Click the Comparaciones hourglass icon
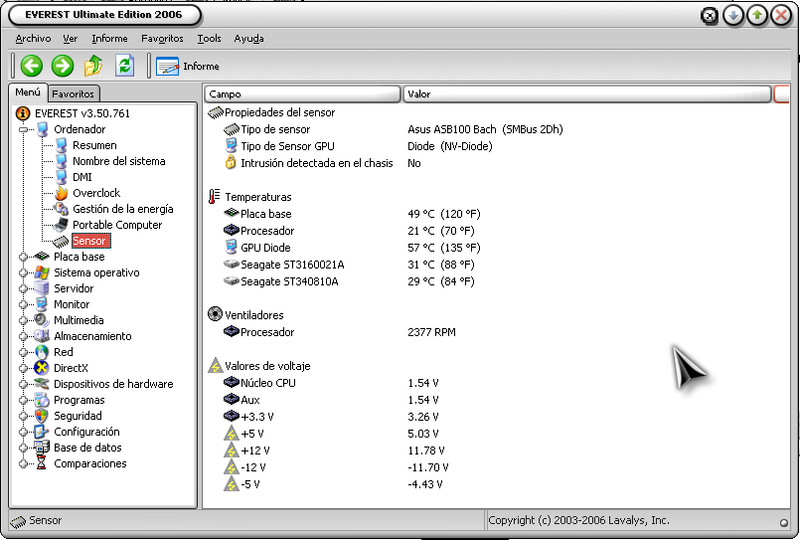 coord(42,463)
